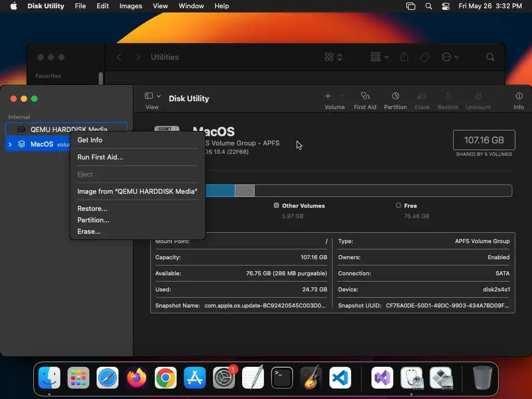Image resolution: width=532 pixels, height=399 pixels.
Task: Click the Restore toolbar icon
Action: 448,96
